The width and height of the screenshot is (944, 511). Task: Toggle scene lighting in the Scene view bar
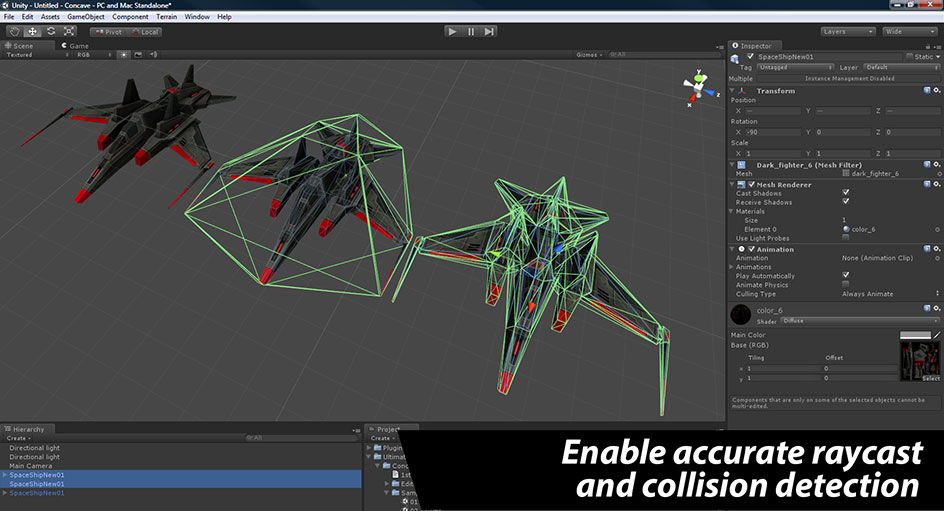pos(123,55)
